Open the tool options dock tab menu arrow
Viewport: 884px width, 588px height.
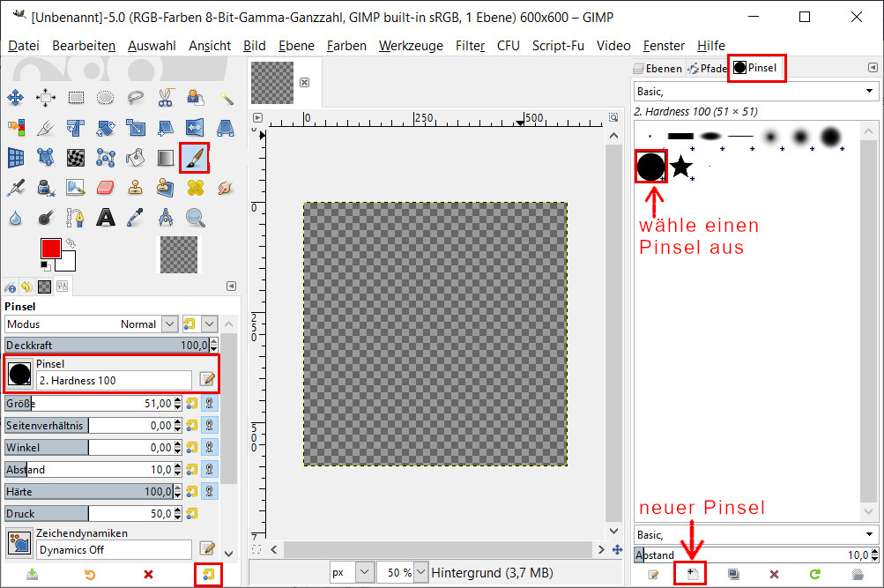coord(231,286)
